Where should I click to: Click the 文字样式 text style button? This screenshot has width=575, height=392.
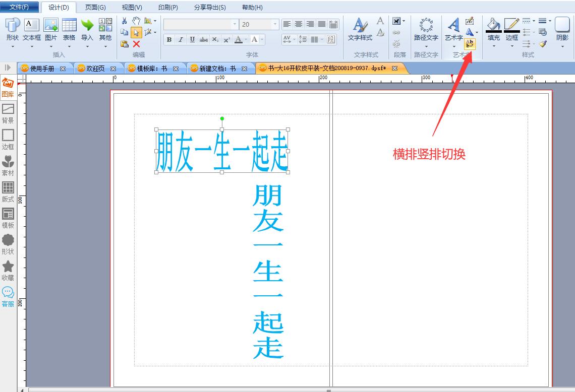360,30
